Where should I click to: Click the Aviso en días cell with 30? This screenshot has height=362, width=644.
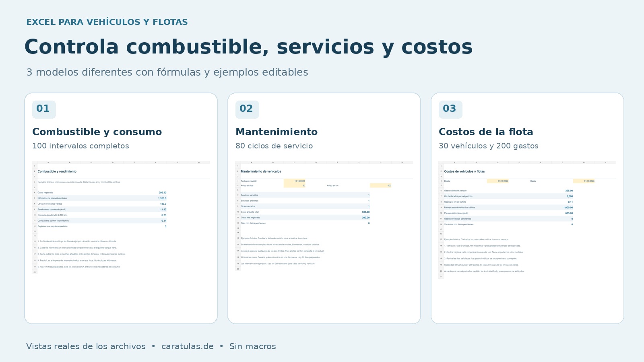(295, 185)
